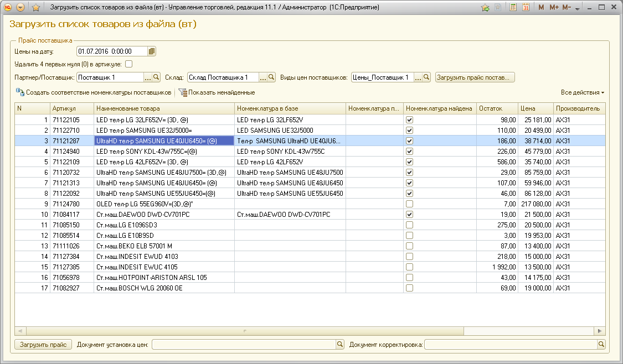Click the Документ корректировка field

(511, 345)
